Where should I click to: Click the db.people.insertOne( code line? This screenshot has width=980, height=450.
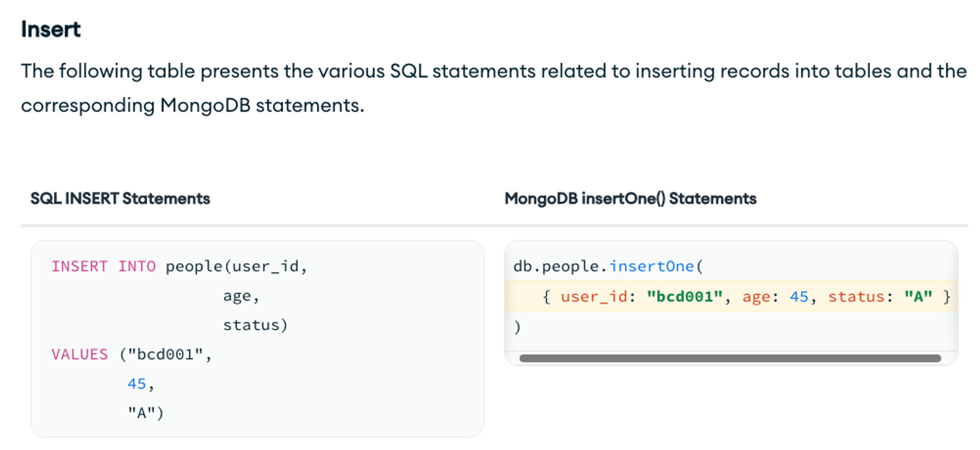608,266
